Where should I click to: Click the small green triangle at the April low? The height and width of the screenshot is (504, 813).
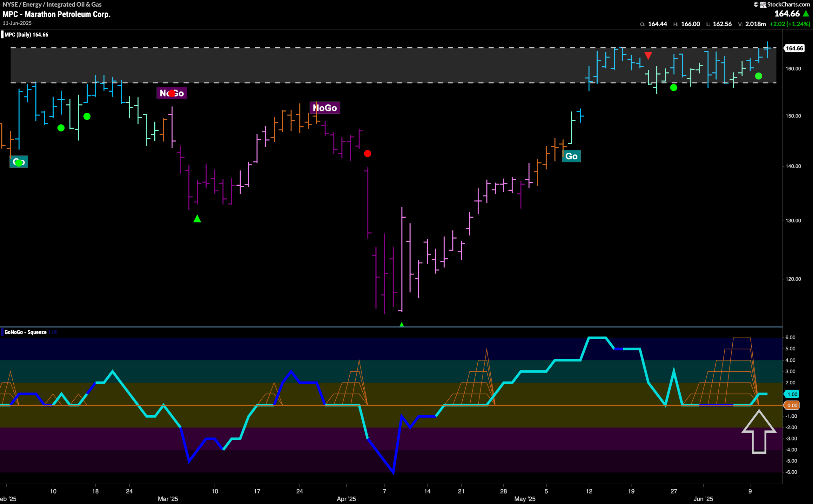point(401,324)
